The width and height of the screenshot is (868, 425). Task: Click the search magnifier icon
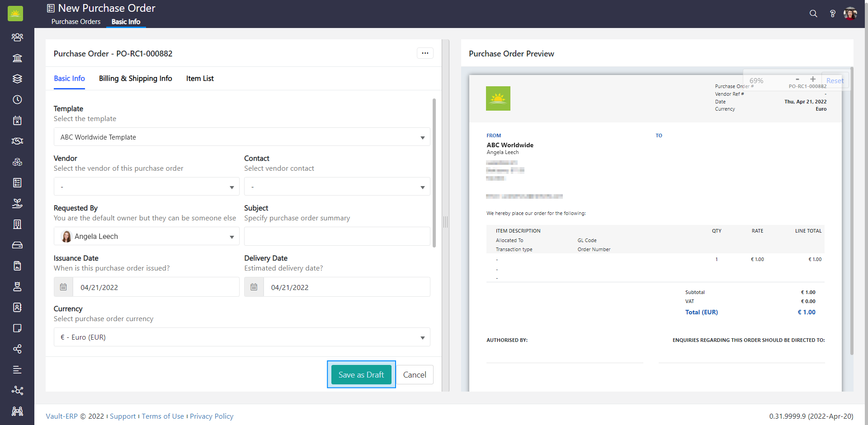[813, 14]
